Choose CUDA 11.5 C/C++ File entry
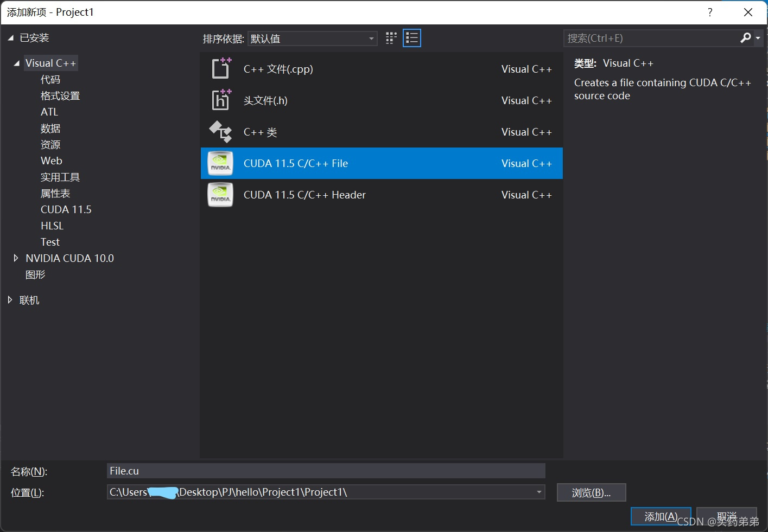Viewport: 768px width, 532px height. click(x=382, y=163)
